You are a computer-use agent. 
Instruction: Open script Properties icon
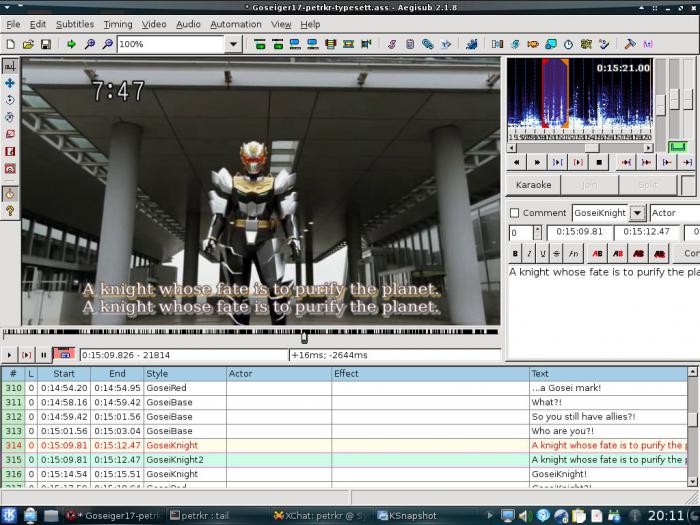tap(410, 44)
